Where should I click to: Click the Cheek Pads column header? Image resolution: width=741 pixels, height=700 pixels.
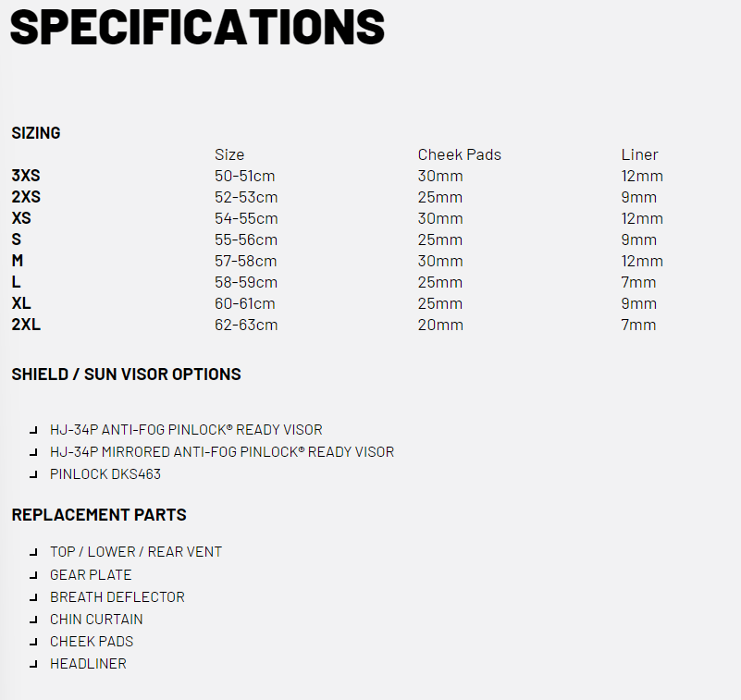pos(459,154)
